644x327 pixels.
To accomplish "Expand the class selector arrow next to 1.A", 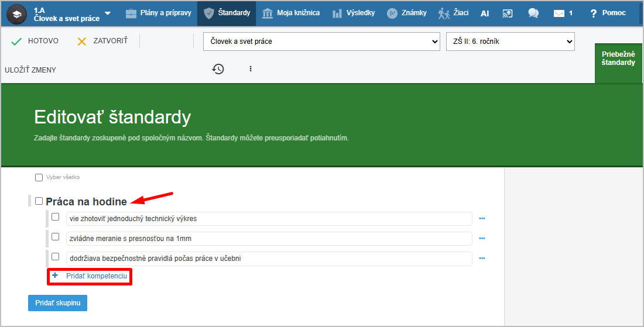I will (x=108, y=13).
